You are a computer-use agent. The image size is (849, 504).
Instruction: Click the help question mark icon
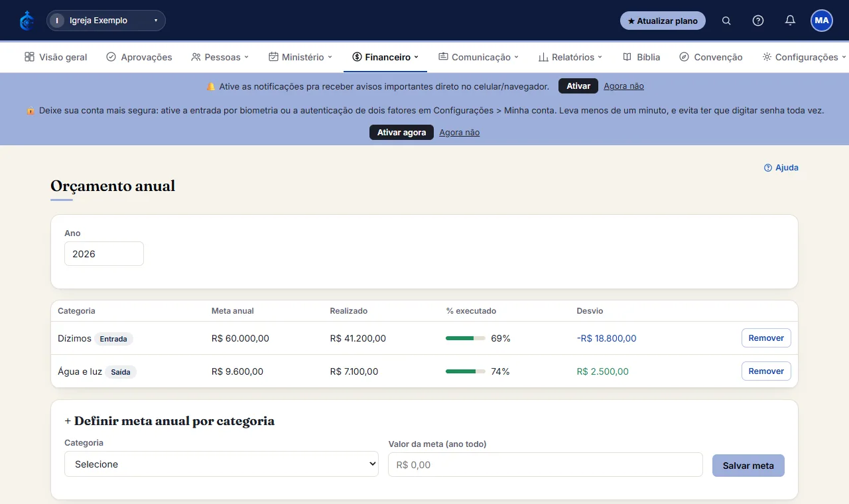(x=758, y=21)
